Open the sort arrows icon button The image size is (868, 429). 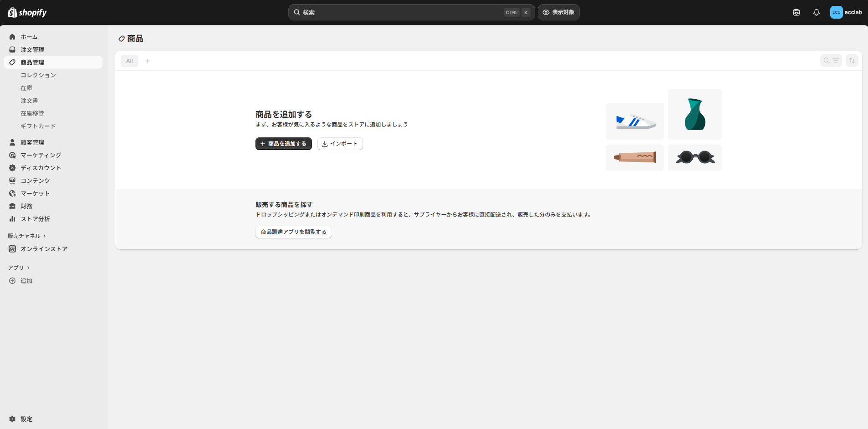852,61
